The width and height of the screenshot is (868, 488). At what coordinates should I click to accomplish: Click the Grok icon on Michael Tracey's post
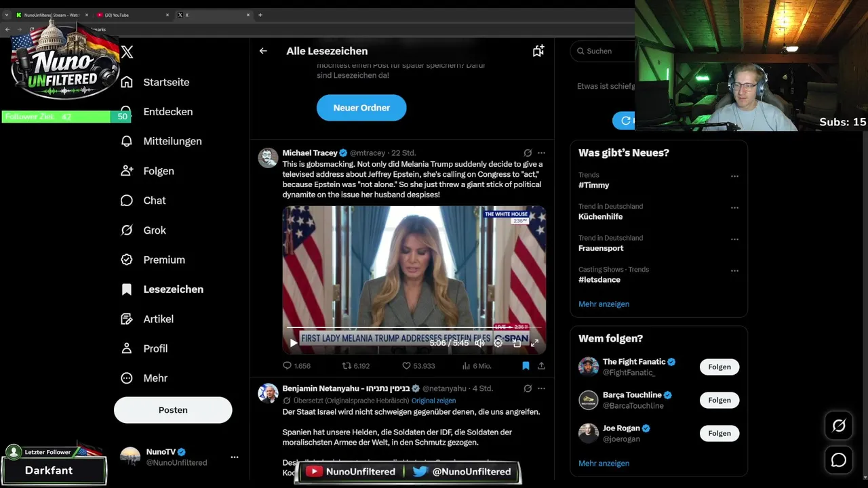click(528, 153)
